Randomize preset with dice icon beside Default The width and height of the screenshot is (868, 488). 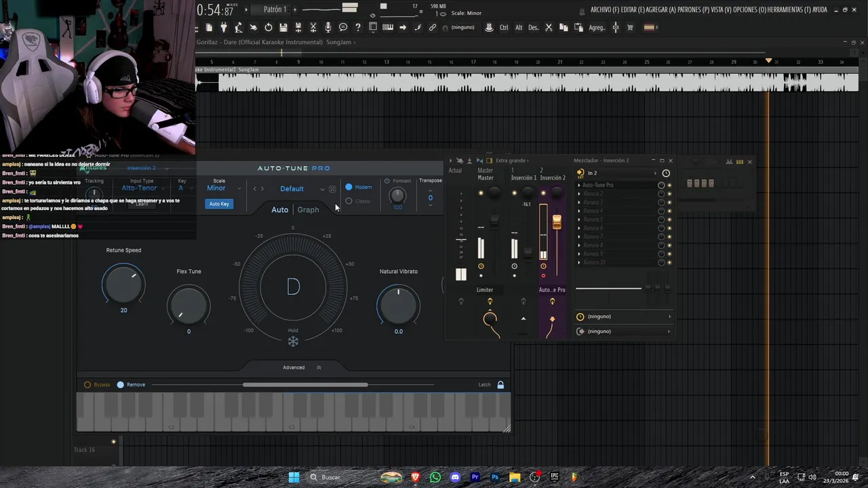coord(332,189)
